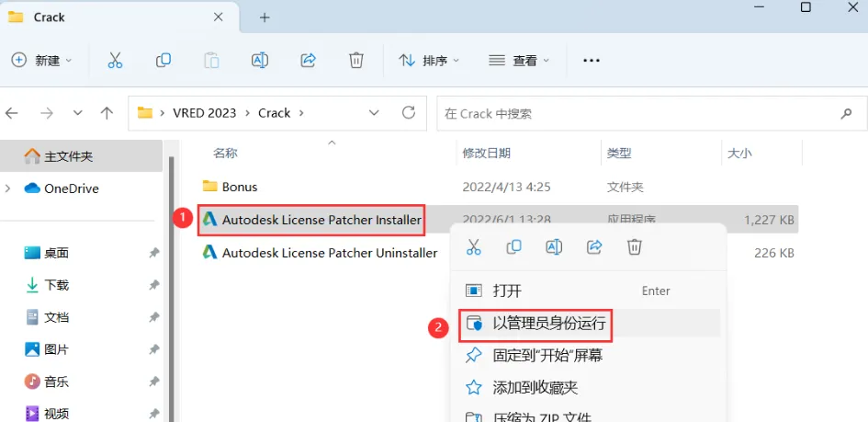This screenshot has height=422, width=868.
Task: Click the Copy icon in top toolbar
Action: click(163, 61)
